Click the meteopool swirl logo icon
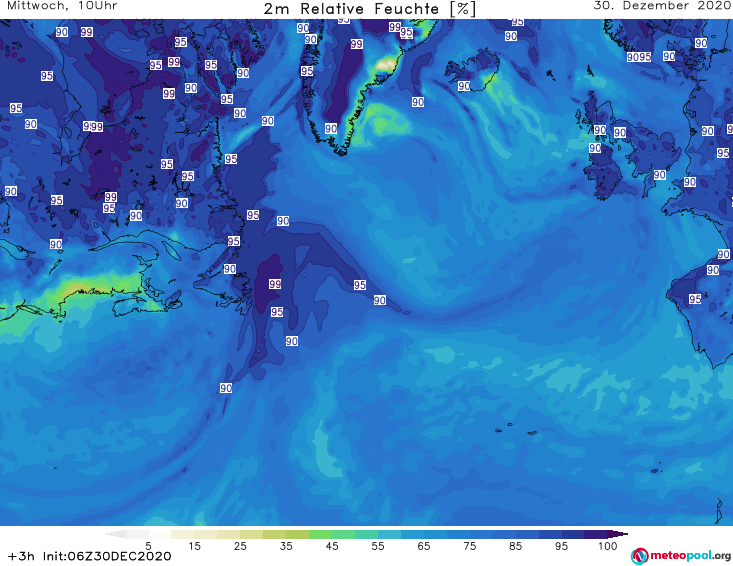Image resolution: width=733 pixels, height=566 pixels. (x=640, y=556)
